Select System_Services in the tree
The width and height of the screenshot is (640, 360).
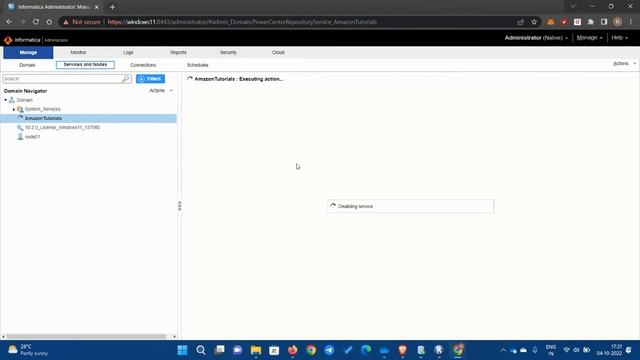point(42,109)
